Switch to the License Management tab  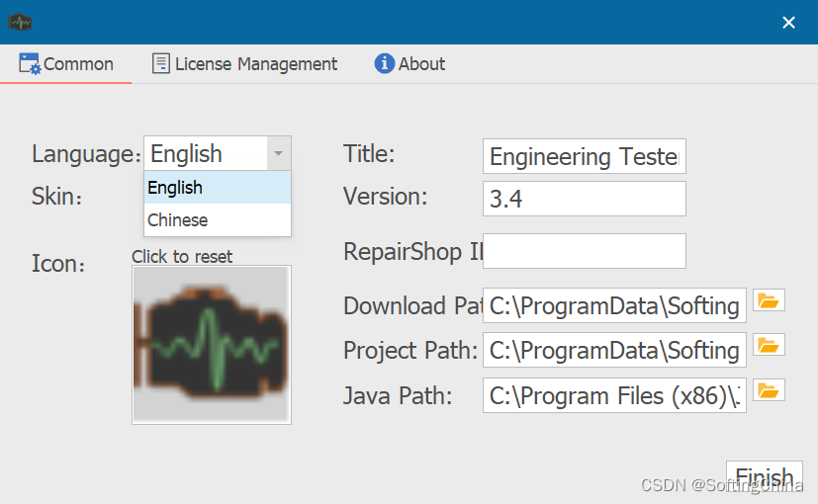(x=255, y=64)
